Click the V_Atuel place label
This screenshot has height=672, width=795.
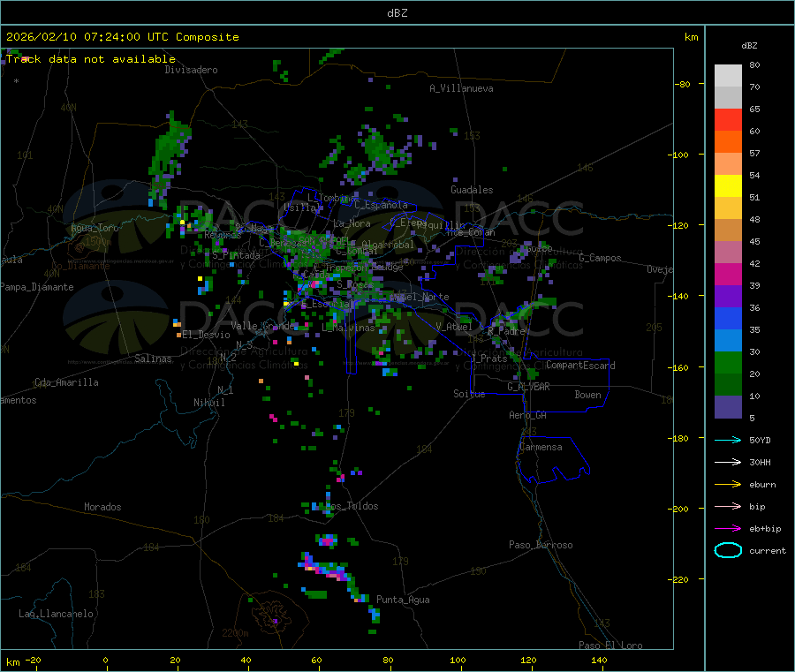pyautogui.click(x=454, y=327)
